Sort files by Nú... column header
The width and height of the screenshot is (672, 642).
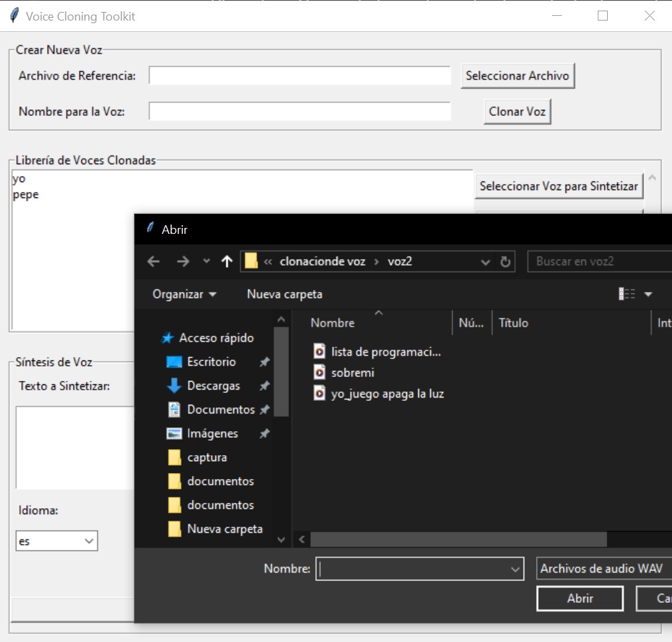[471, 323]
